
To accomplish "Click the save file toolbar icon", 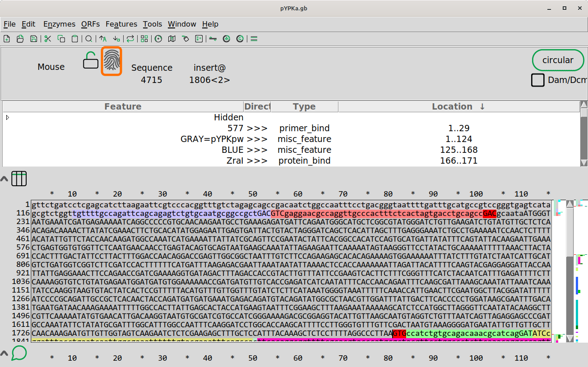I will 33,39.
